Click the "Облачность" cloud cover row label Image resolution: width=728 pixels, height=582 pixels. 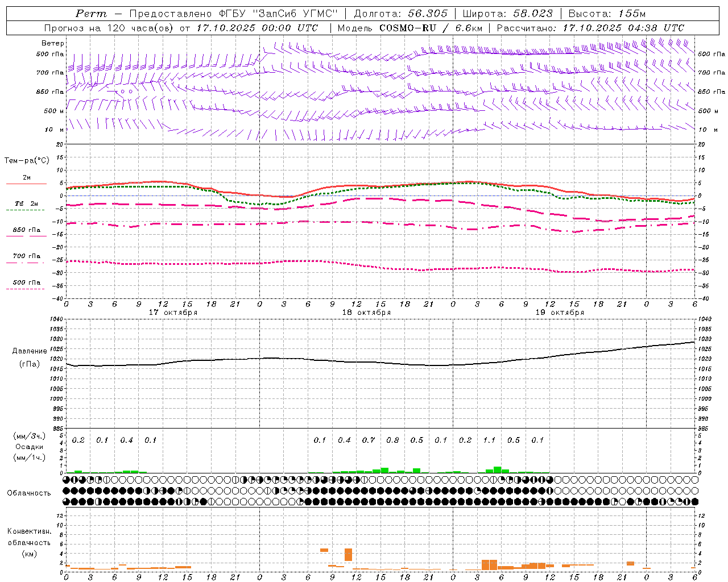(29, 493)
